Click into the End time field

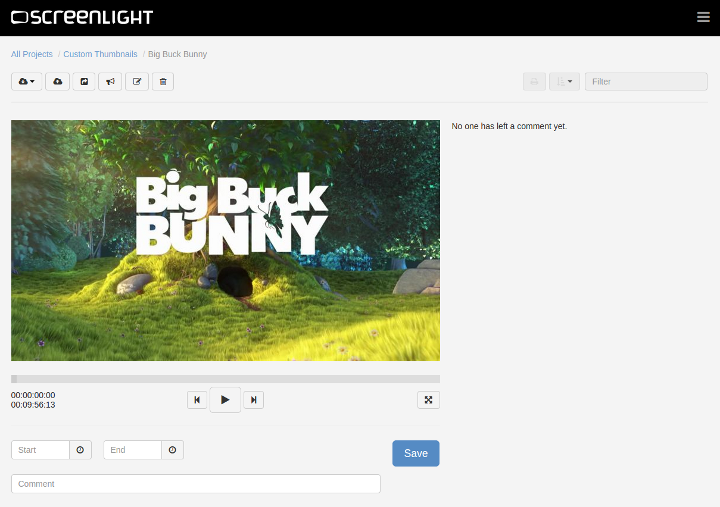(x=133, y=450)
